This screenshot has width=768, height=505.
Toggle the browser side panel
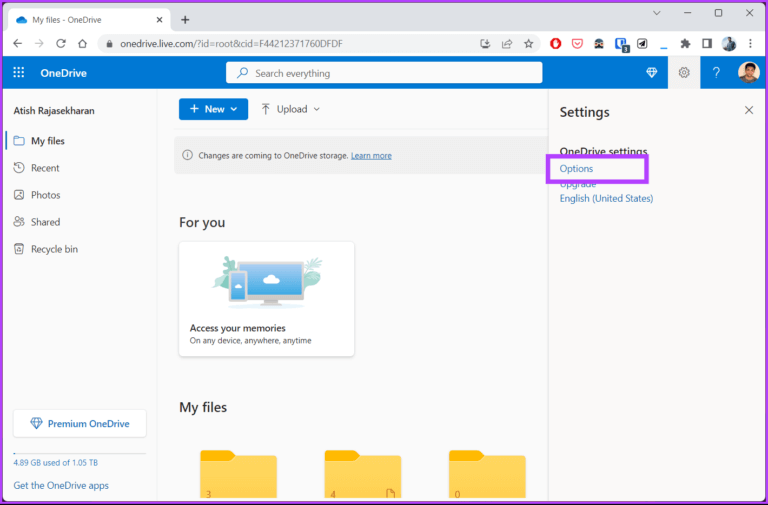click(x=707, y=44)
